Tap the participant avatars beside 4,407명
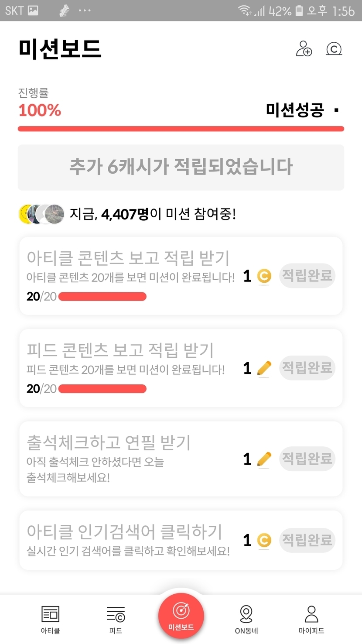Viewport: 362px width, 644px height. click(x=42, y=214)
